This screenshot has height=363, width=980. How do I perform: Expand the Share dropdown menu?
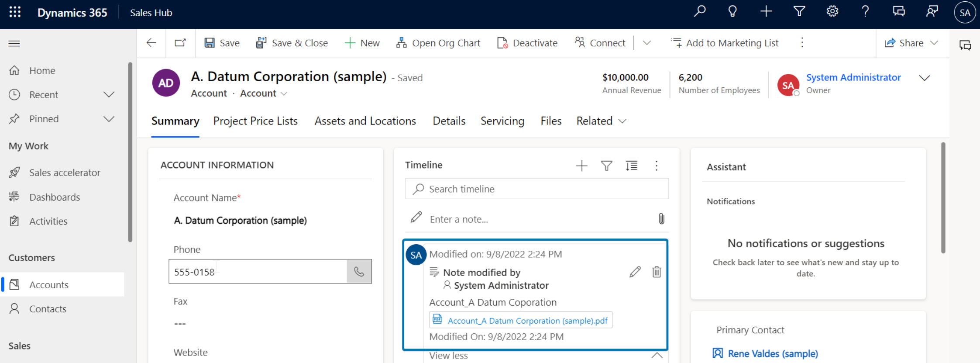pos(934,43)
